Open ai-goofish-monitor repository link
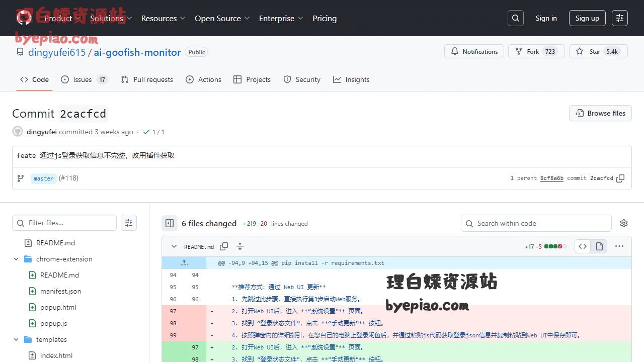644x362 pixels. click(x=137, y=52)
